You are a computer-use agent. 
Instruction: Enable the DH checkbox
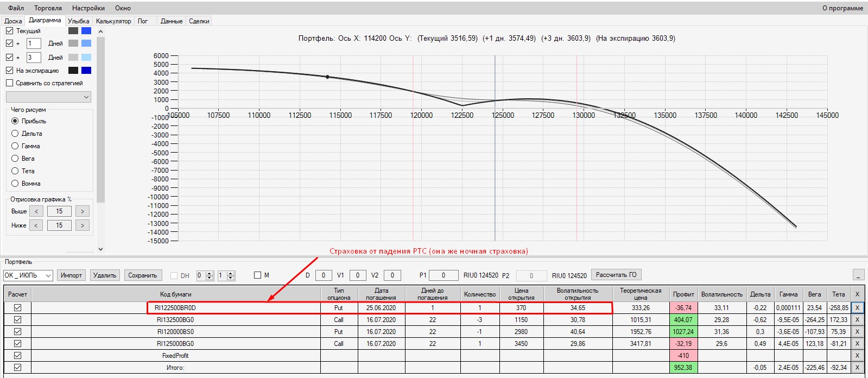click(174, 276)
